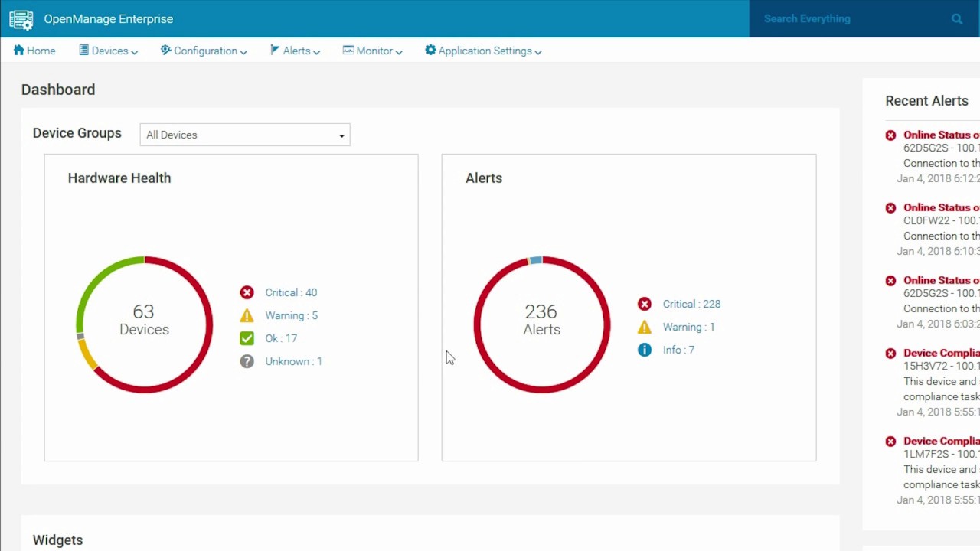The height and width of the screenshot is (551, 980).
Task: Click critical icon beside 1LM7F2S alert
Action: coord(890,442)
